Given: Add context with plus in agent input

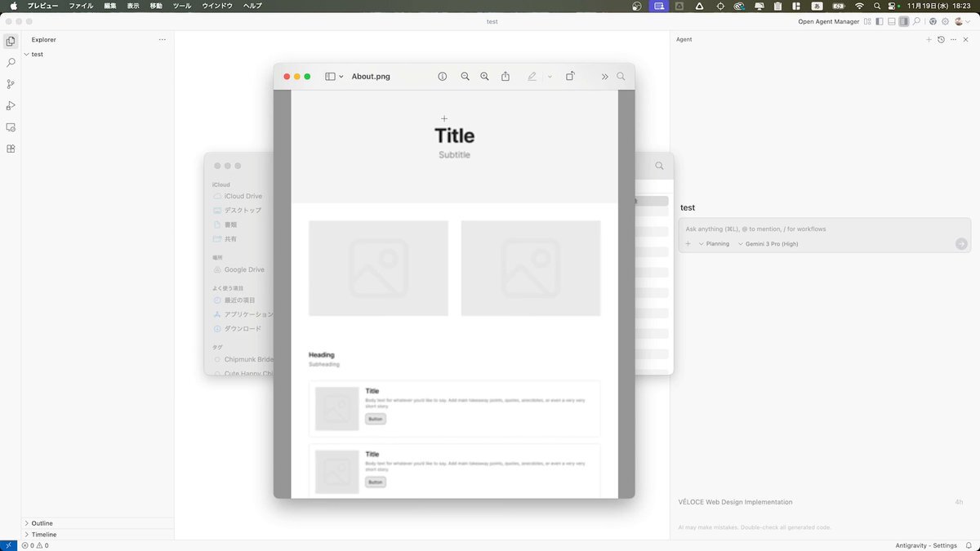Looking at the screenshot, I should tap(688, 243).
